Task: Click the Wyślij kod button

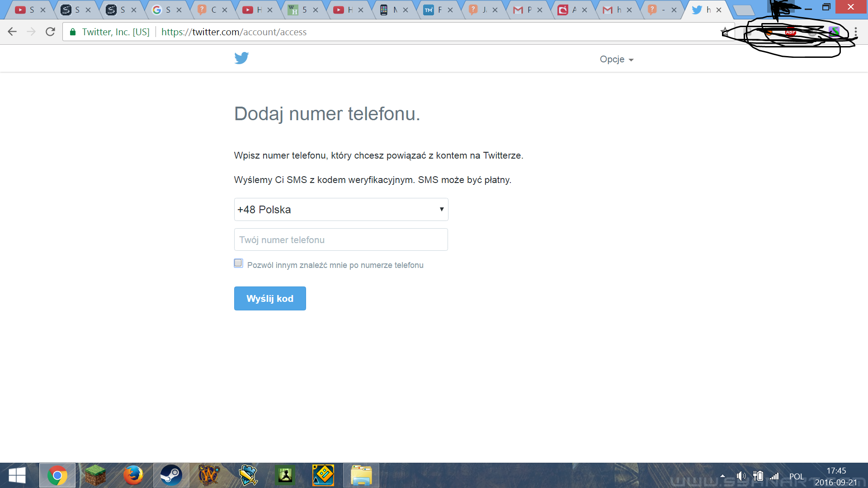Action: [x=270, y=299]
